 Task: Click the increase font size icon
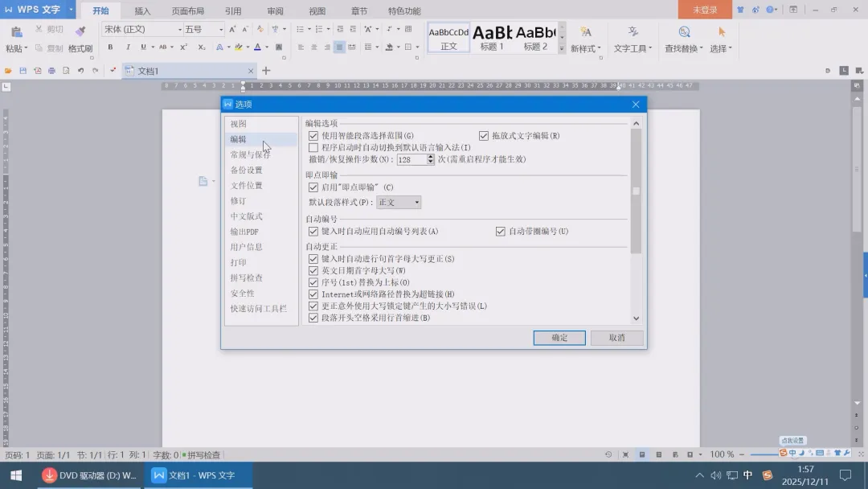[x=232, y=29]
